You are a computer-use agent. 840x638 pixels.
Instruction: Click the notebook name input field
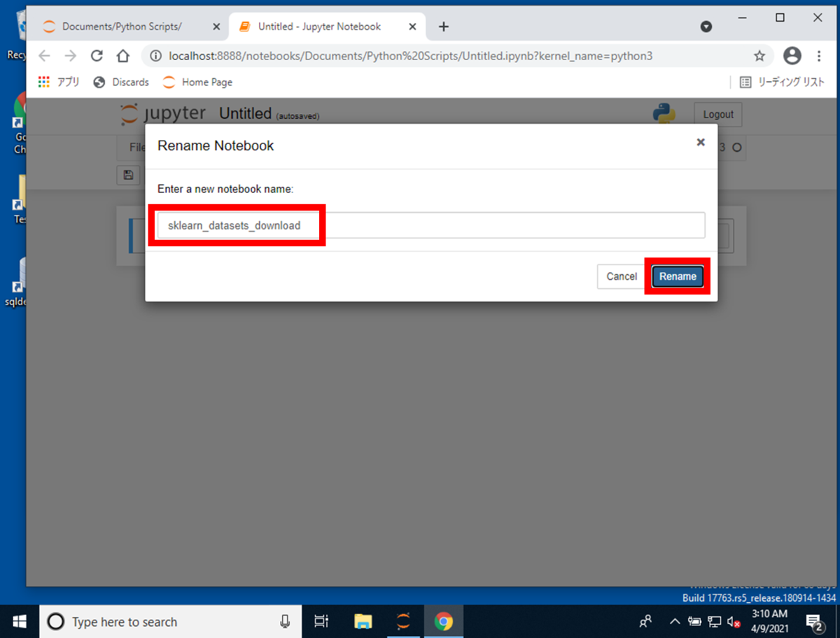[431, 225]
